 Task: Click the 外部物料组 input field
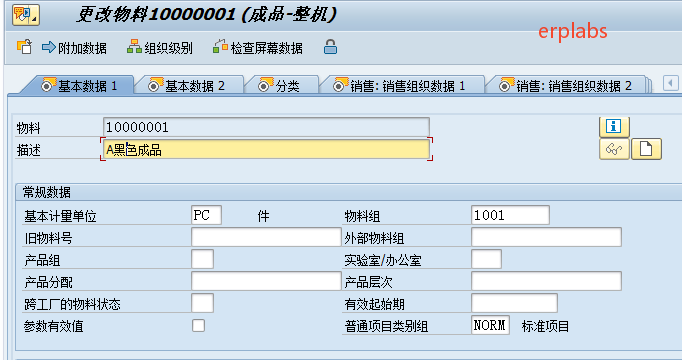[x=546, y=237]
